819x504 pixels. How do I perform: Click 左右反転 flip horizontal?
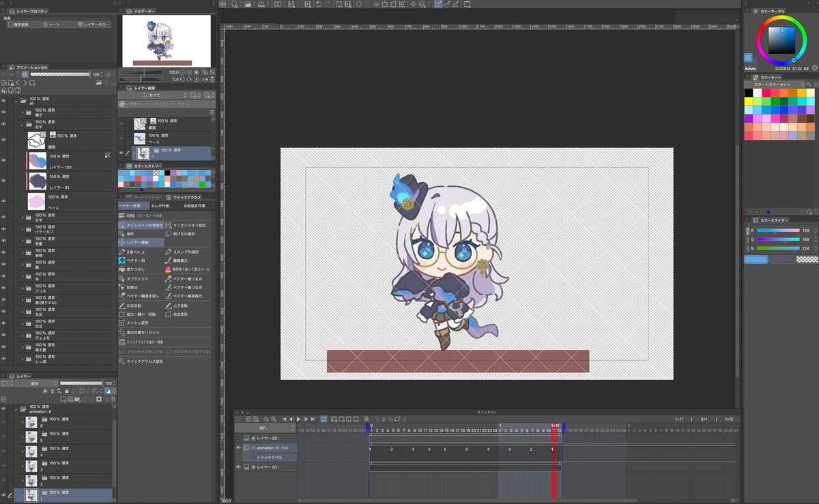click(140, 306)
